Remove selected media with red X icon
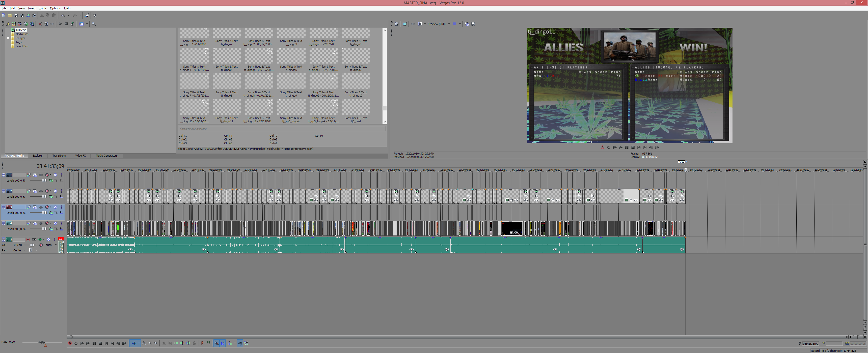The height and width of the screenshot is (353, 868). pos(40,24)
